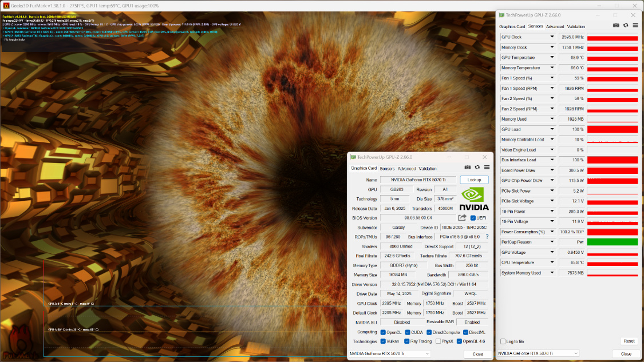Image resolution: width=644 pixels, height=362 pixels.
Task: Toggle the UEFI checkbox
Action: 473,218
